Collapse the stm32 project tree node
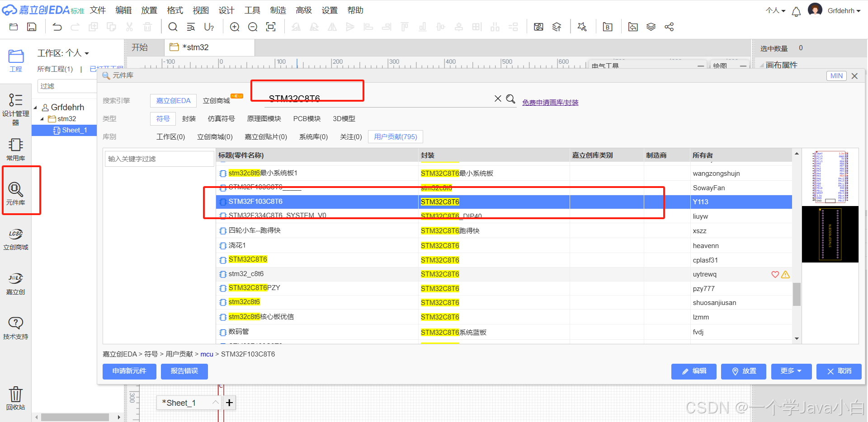This screenshot has height=422, width=868. coord(42,119)
